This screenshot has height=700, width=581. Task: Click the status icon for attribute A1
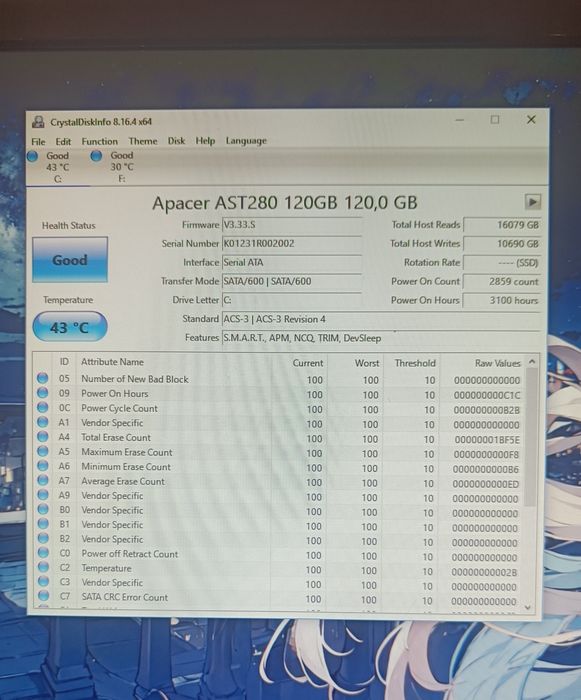[x=42, y=422]
